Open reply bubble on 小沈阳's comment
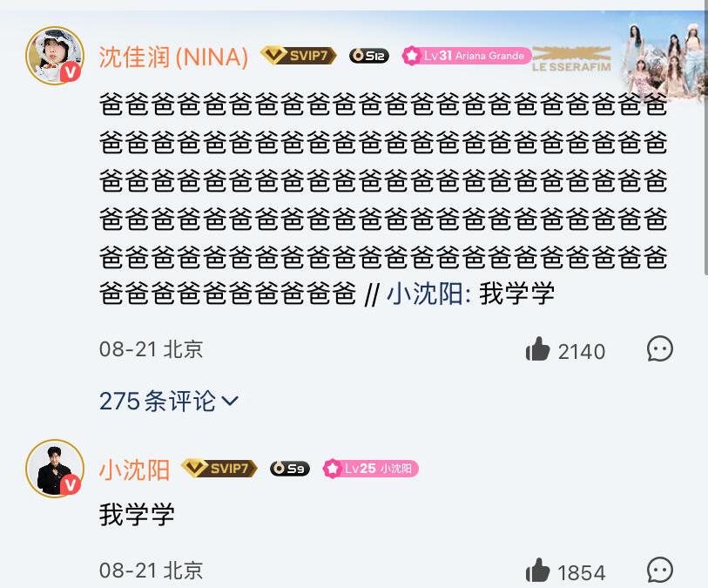The image size is (708, 588). [x=660, y=570]
